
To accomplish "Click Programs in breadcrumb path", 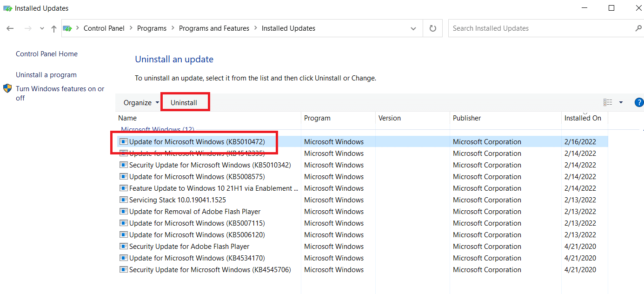I will pyautogui.click(x=152, y=28).
